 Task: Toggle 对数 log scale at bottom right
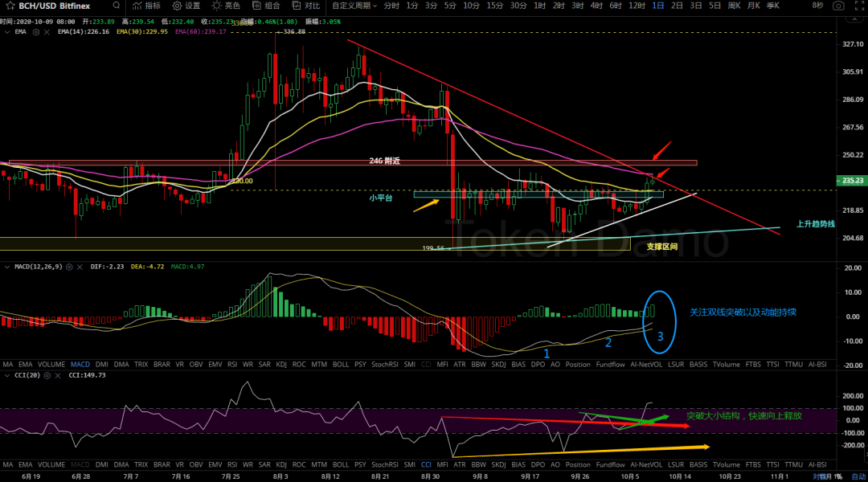point(820,476)
